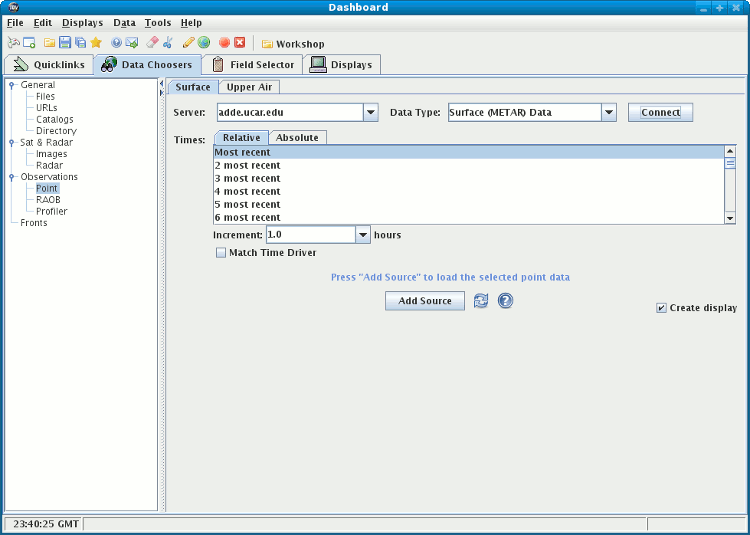Click the pencil icon in toolbar

coord(188,43)
